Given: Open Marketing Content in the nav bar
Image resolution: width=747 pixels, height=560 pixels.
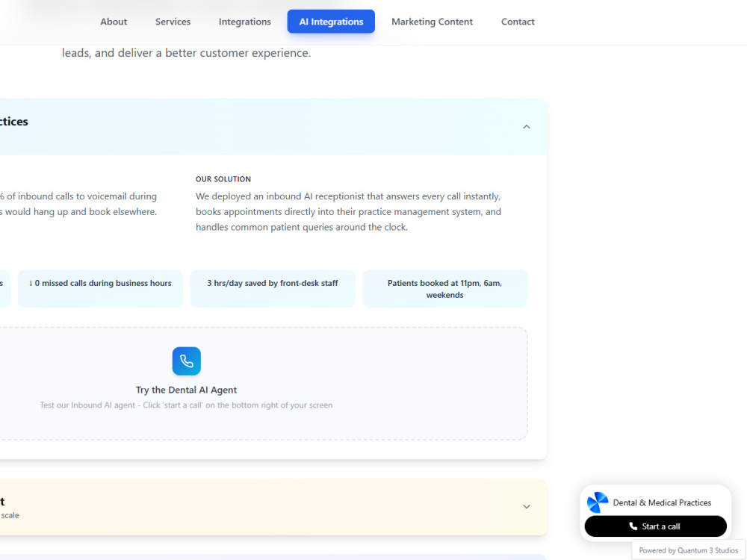Looking at the screenshot, I should 432,22.
